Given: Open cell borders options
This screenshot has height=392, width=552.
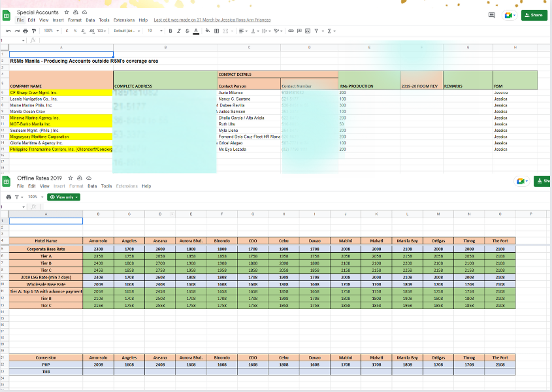Looking at the screenshot, I should 216,31.
